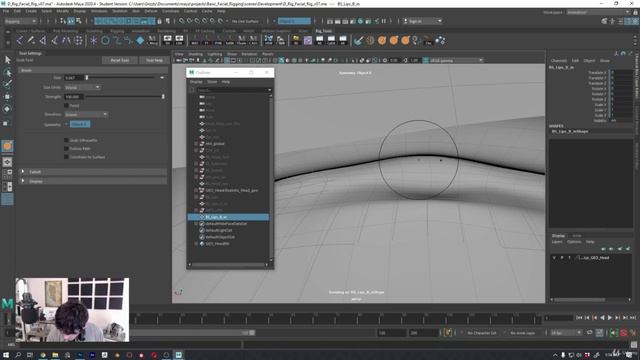
Task: Click the Tool Help button
Action: click(x=154, y=60)
